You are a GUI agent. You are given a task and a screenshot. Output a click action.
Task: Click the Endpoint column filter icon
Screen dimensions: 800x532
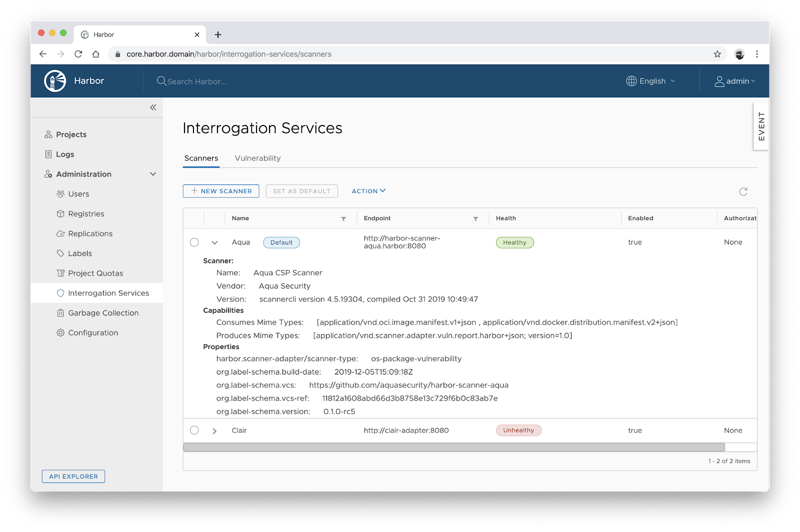tap(475, 219)
